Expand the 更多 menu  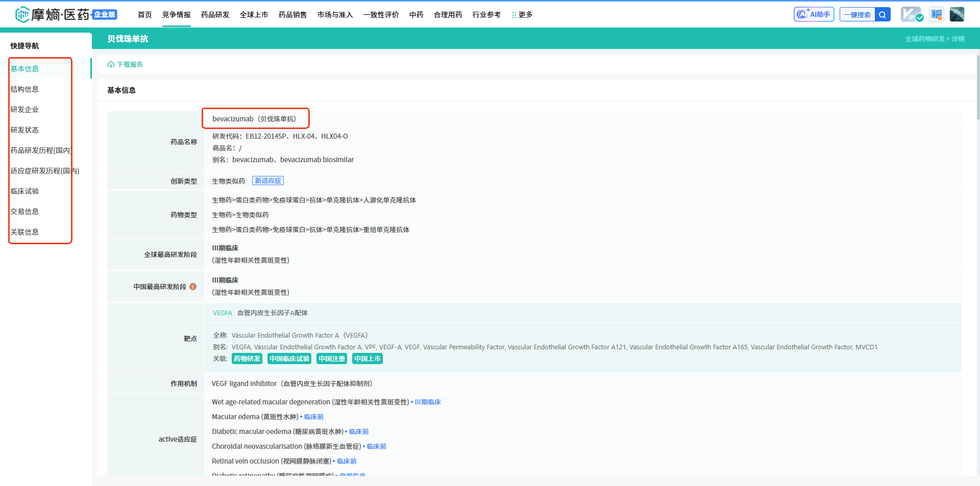click(x=523, y=15)
